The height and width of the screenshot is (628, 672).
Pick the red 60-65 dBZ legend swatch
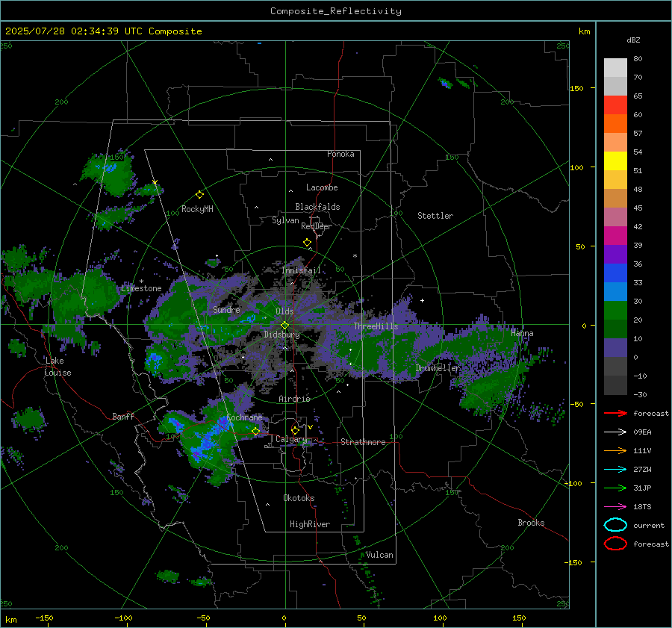(615, 105)
